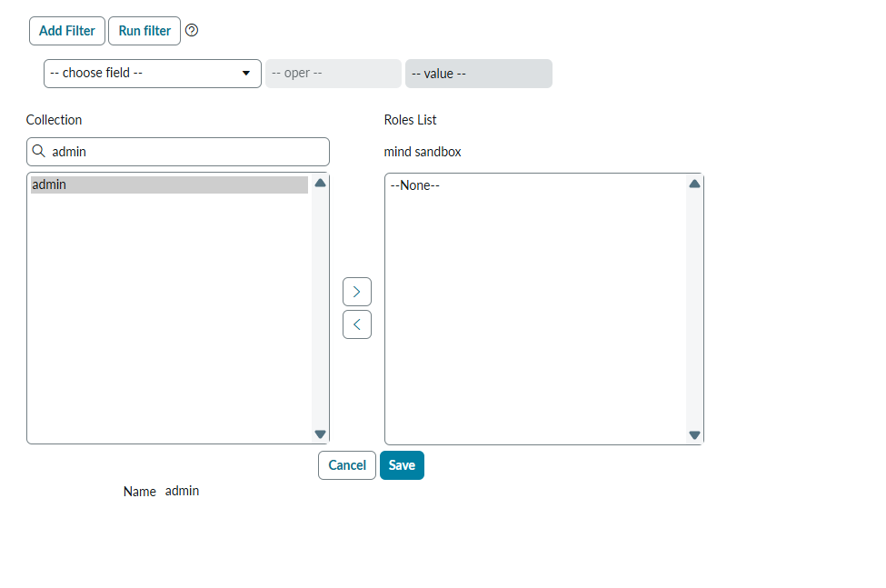Remove role using the left arrow button
Screen dimensions: 886x588
[356, 324]
